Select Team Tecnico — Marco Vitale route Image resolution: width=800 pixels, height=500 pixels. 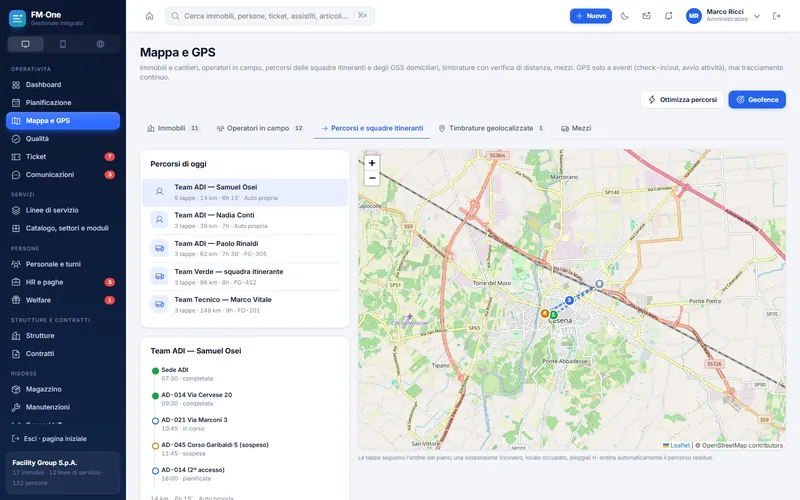(245, 305)
